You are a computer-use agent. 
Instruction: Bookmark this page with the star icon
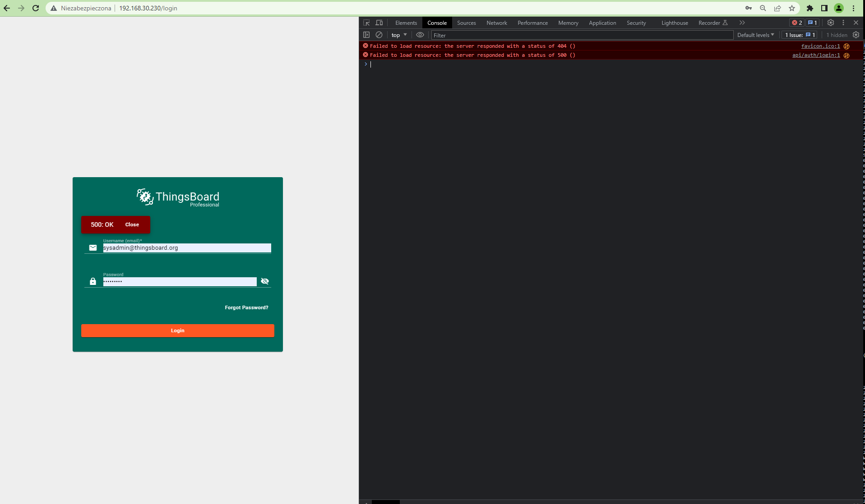point(792,8)
